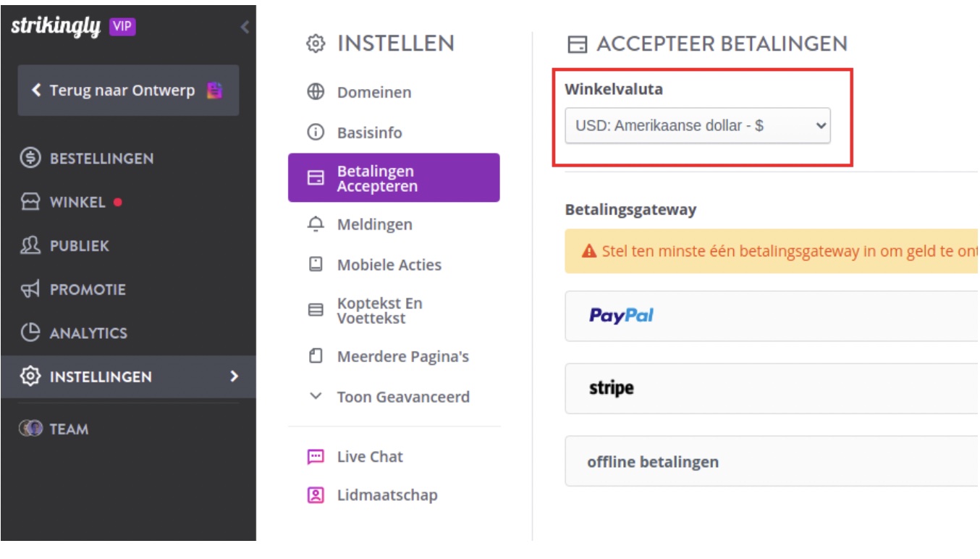This screenshot has width=980, height=559.
Task: Click the Promotie megaphone icon
Action: point(30,290)
